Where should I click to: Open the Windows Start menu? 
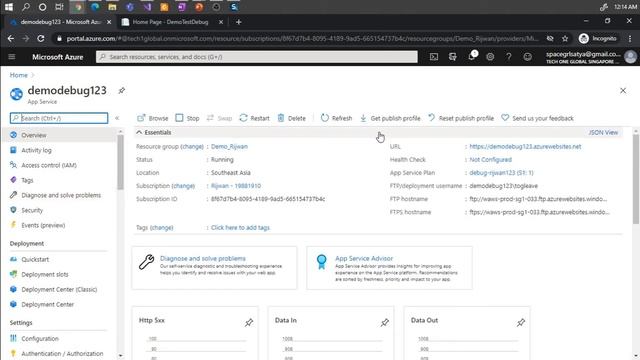(9, 7)
